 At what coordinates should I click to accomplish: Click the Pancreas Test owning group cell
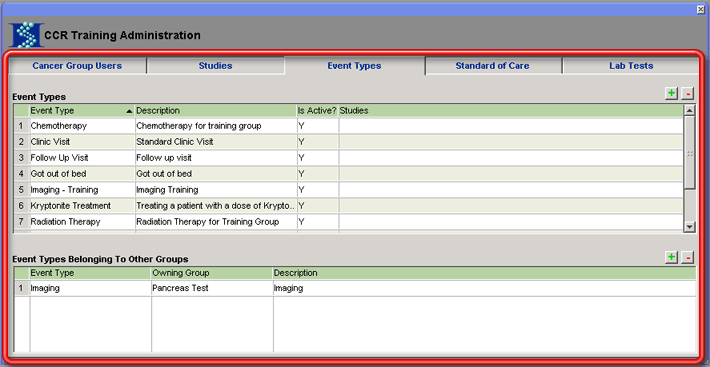tap(212, 288)
